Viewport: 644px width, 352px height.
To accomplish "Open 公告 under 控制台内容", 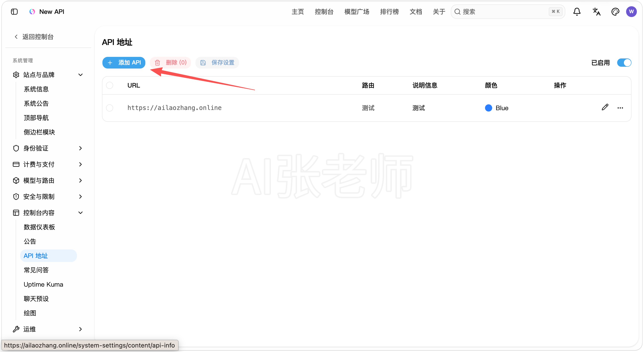I will pyautogui.click(x=30, y=241).
